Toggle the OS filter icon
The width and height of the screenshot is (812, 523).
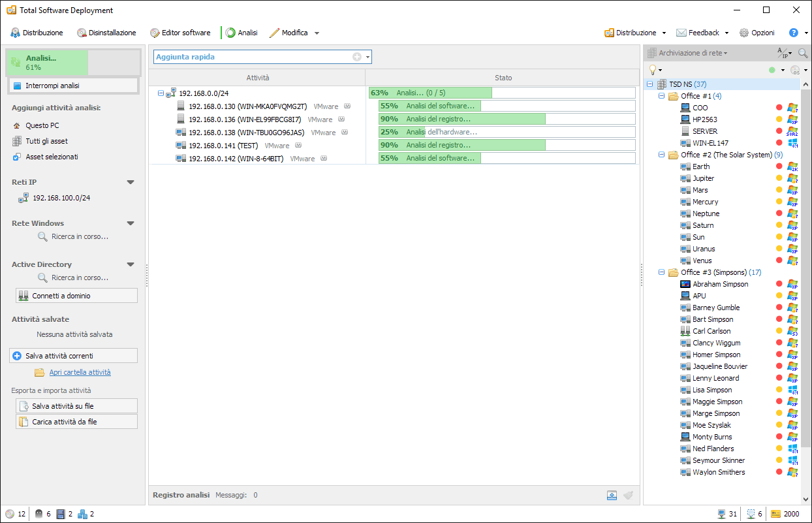795,70
